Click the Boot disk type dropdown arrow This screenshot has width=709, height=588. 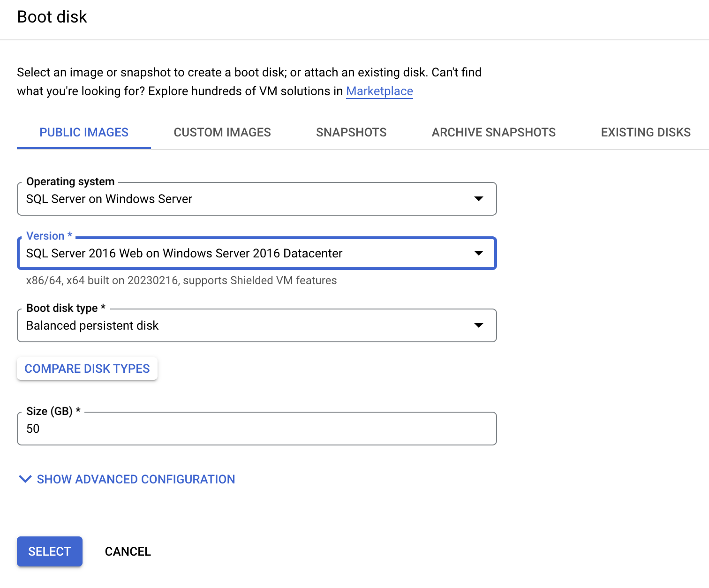click(479, 325)
